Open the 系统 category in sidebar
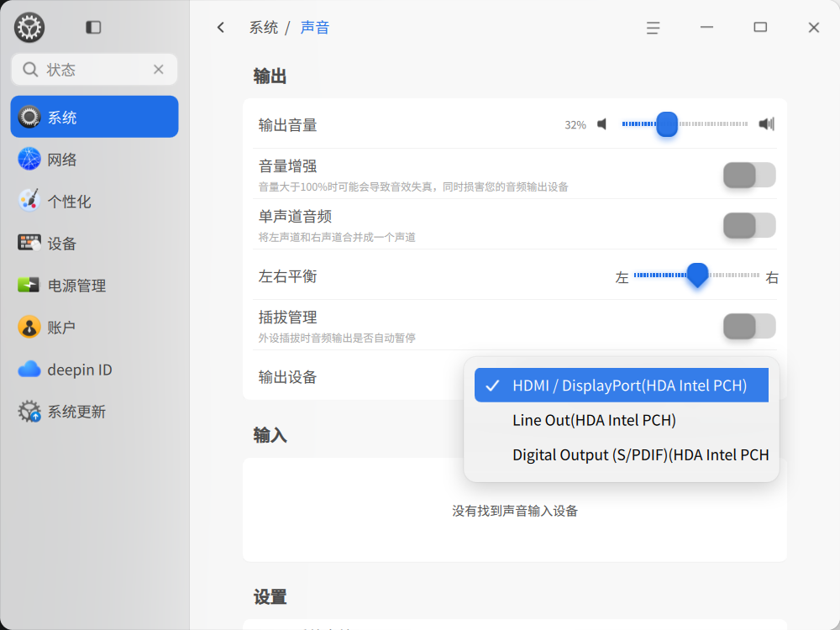This screenshot has width=840, height=630. [x=94, y=117]
